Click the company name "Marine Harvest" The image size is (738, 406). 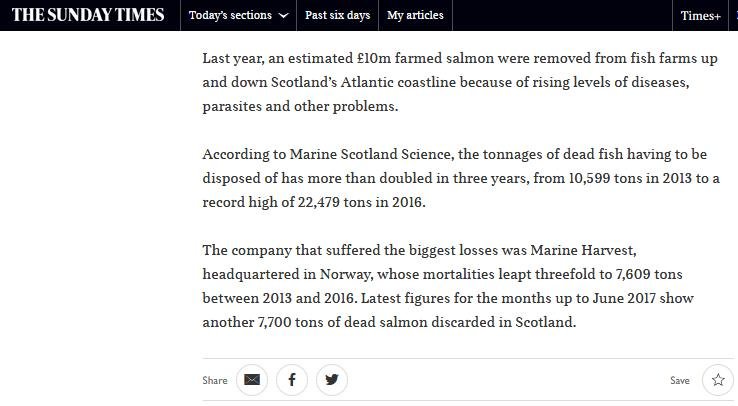[587, 250]
